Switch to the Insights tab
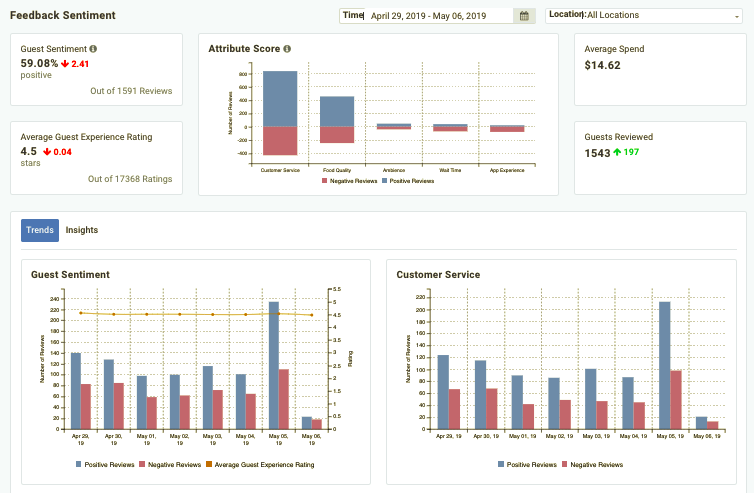The height and width of the screenshot is (493, 754). click(x=82, y=230)
